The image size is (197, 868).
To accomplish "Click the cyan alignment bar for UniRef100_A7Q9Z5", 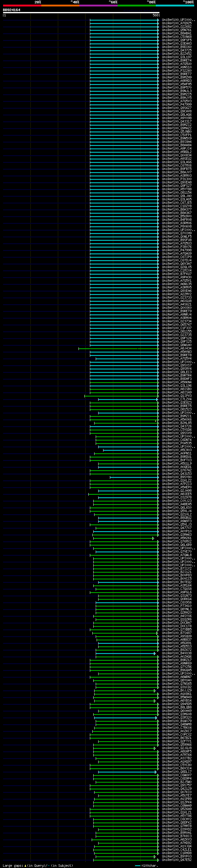I will pyautogui.click(x=124, y=24).
